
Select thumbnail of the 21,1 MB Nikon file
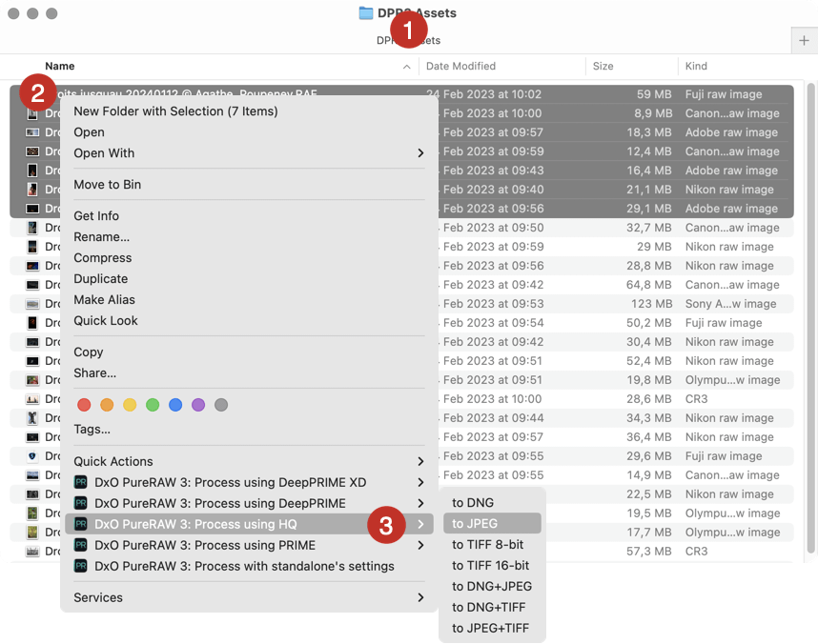tap(32, 190)
